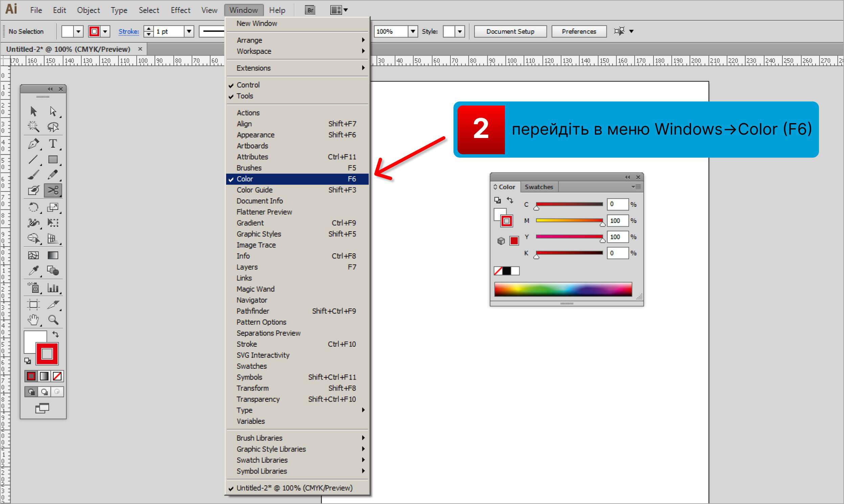Select the Eyedropper tool
This screenshot has width=844, height=504.
tap(33, 271)
